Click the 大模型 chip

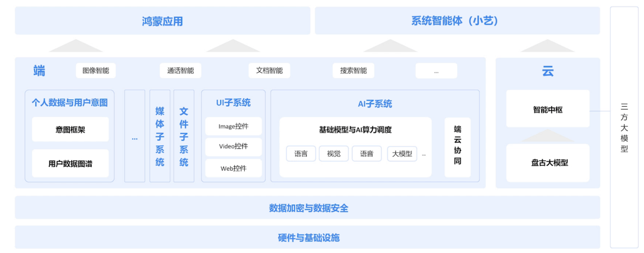click(402, 154)
